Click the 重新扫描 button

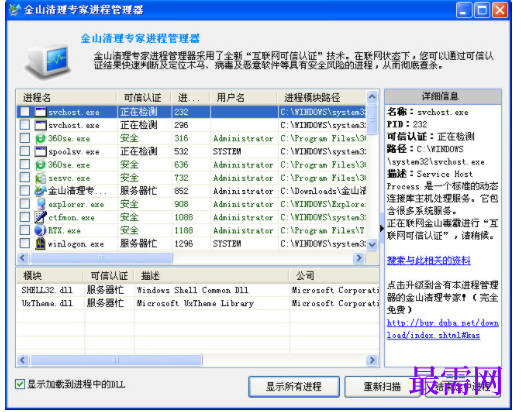[382, 387]
